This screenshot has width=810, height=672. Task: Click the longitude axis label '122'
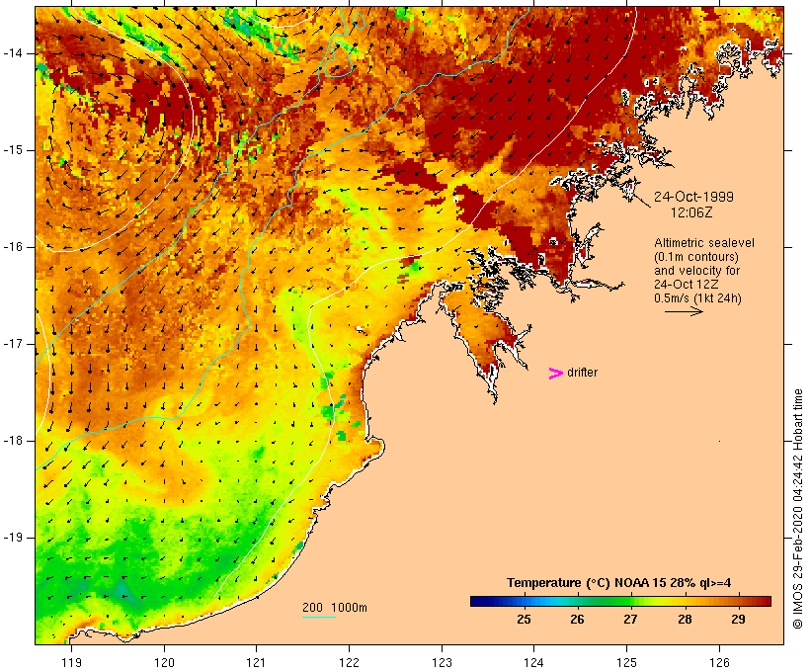pyautogui.click(x=349, y=662)
